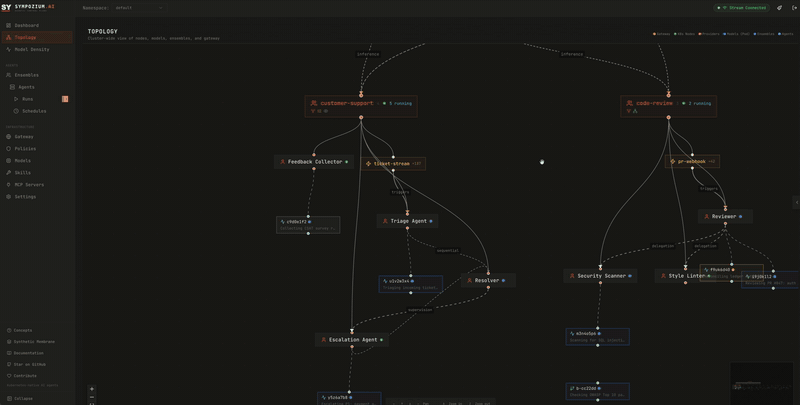This screenshot has height=405, width=800.
Task: Click the run node b-cc22dd
Action: [597, 391]
